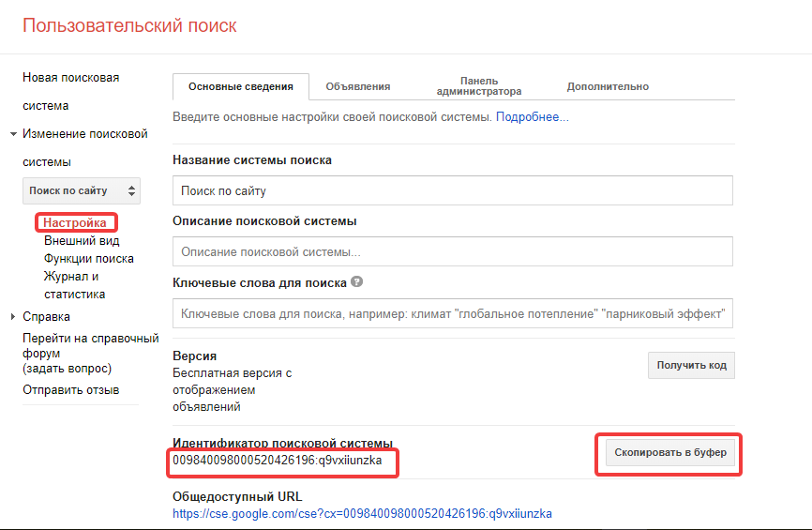Open the help icon beside Ключевые слова для поиска
The width and height of the screenshot is (812, 530).
357,281
